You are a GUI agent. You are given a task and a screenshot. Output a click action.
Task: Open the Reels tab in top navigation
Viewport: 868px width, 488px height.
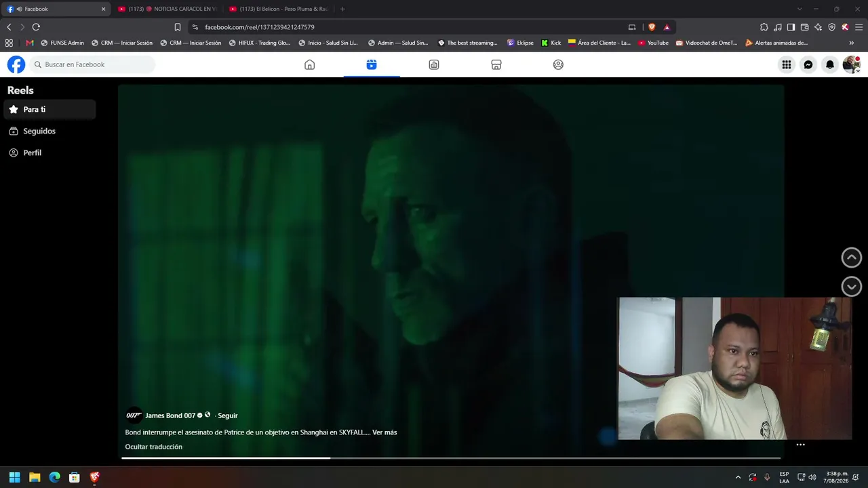[372, 64]
